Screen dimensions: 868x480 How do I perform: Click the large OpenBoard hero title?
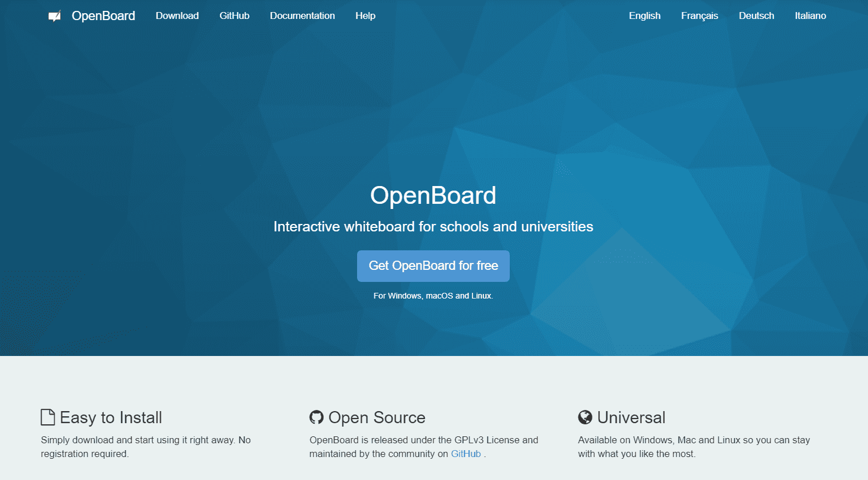point(433,196)
